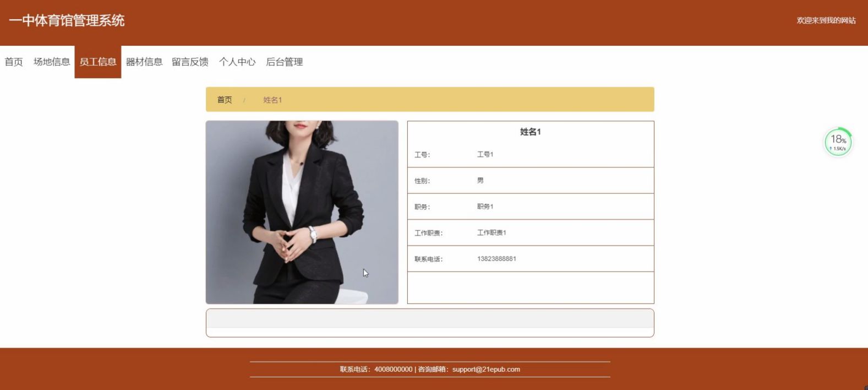Open the 留言反馈 page
Image resolution: width=868 pixels, height=390 pixels.
pyautogui.click(x=190, y=62)
